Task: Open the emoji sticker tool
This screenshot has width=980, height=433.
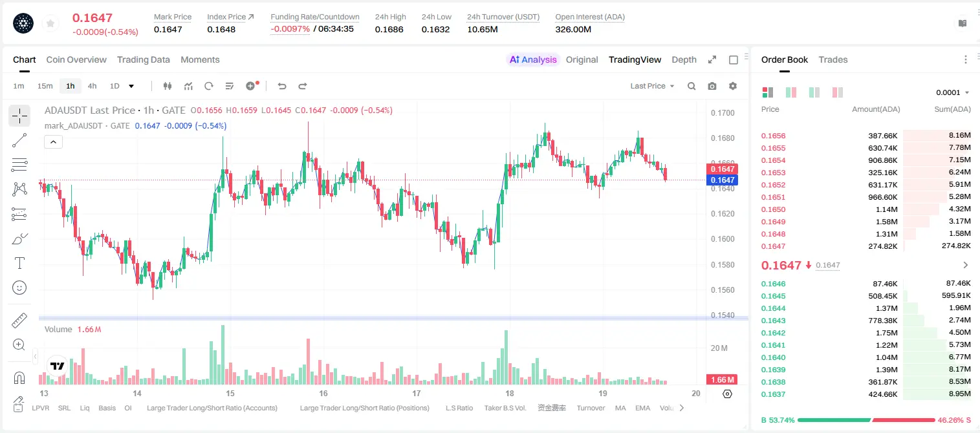Action: 19,288
